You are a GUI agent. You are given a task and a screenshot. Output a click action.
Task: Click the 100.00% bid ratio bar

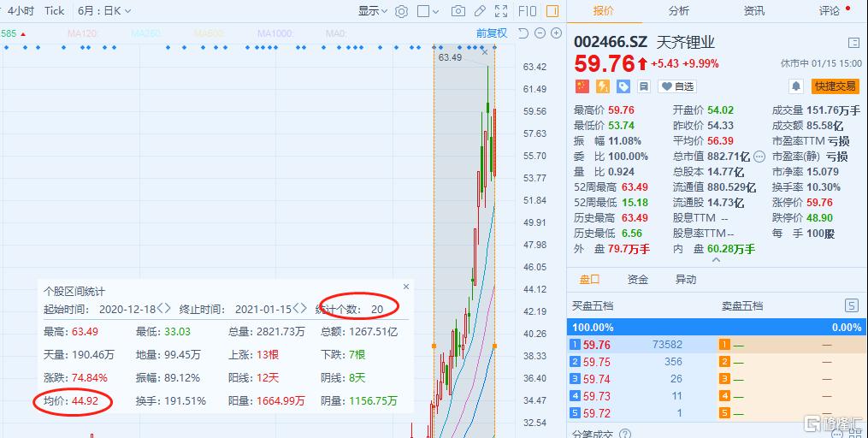click(x=716, y=328)
